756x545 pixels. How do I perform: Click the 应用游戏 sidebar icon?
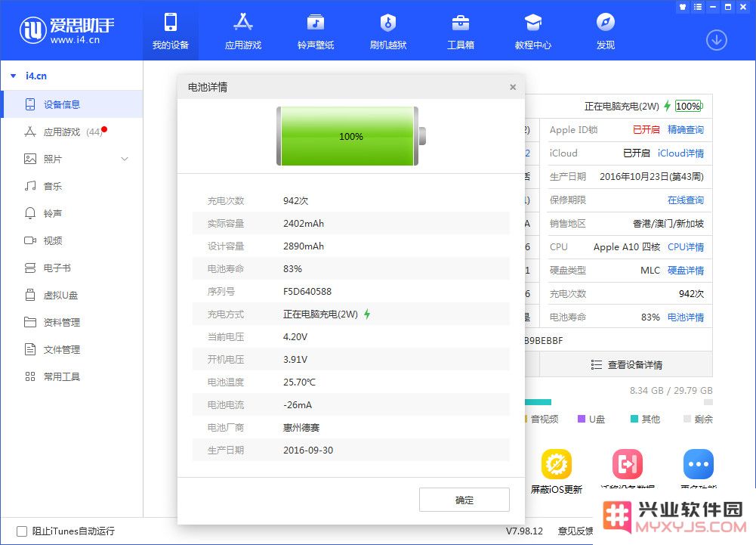(x=30, y=132)
